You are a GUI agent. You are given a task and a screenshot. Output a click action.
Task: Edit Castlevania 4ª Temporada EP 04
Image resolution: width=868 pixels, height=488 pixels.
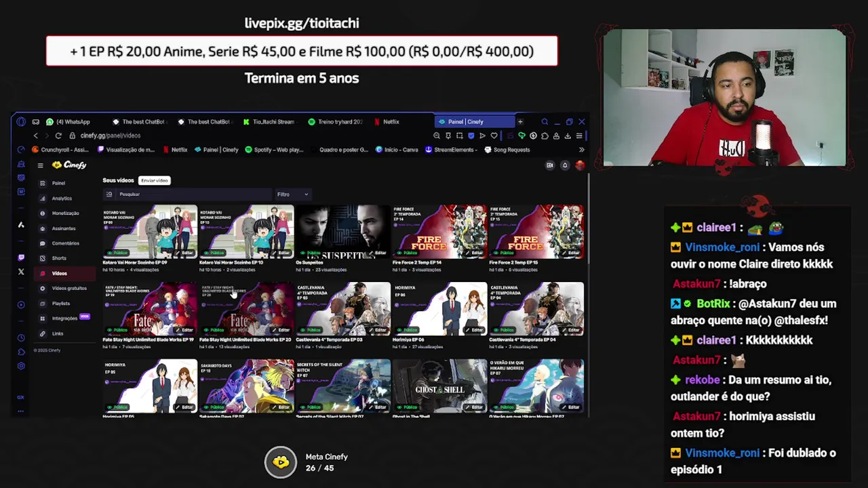[x=571, y=330]
